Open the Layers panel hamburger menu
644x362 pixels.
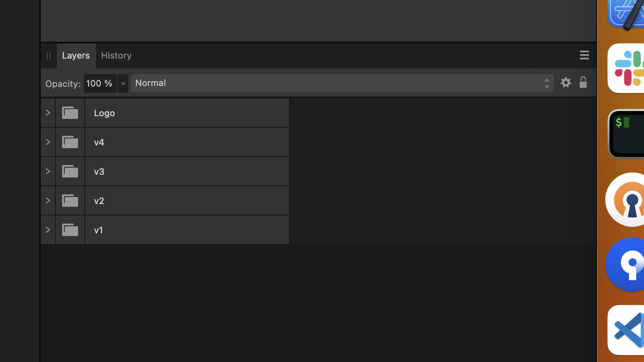[584, 55]
